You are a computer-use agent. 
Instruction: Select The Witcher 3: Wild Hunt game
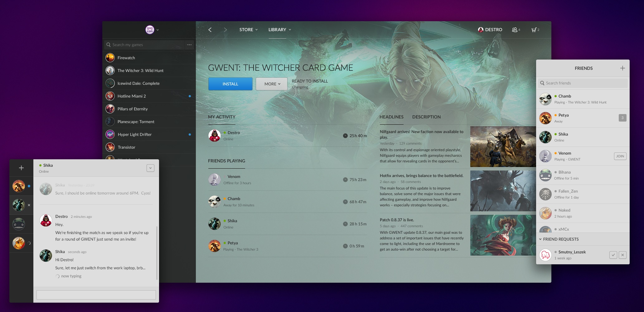[149, 70]
